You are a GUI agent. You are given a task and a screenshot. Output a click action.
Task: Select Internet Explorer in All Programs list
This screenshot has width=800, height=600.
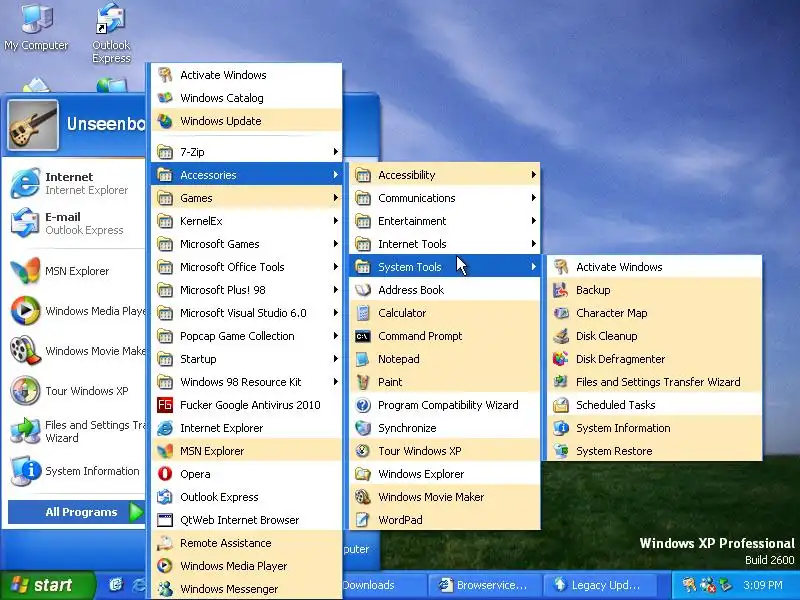(246, 428)
